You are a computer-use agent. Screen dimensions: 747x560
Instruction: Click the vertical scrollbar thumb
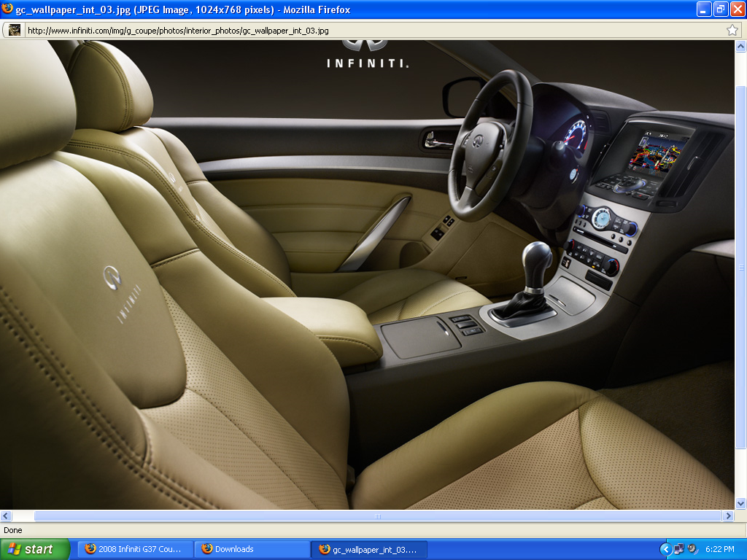741,268
